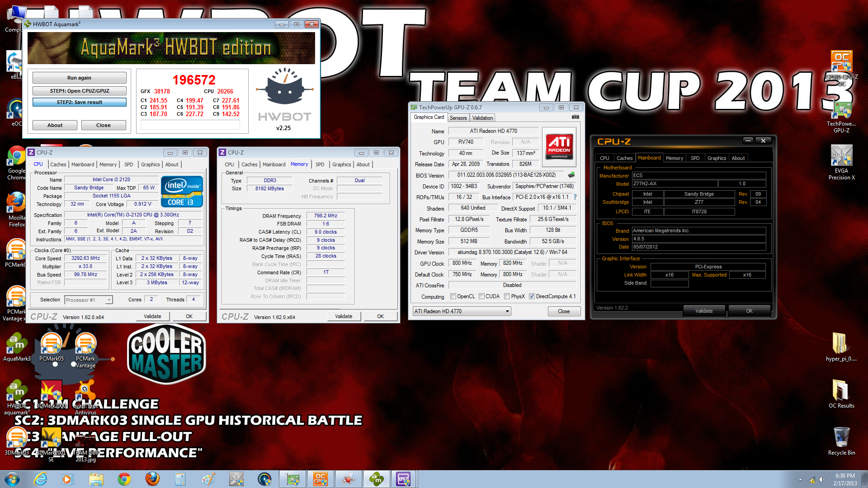The image size is (868, 488).
Task: Open SPD tab in the CPU-Z Memory window
Action: click(320, 164)
